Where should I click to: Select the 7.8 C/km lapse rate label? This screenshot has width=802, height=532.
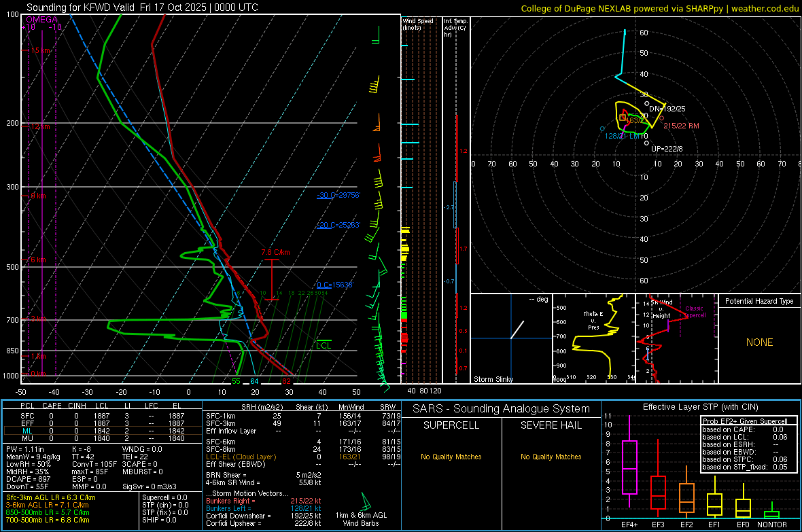click(276, 252)
